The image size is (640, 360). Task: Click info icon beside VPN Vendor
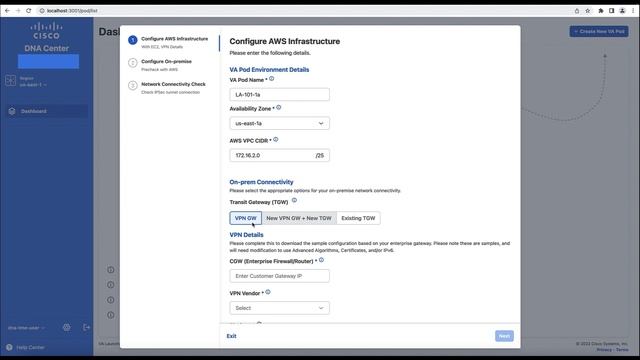click(x=268, y=292)
